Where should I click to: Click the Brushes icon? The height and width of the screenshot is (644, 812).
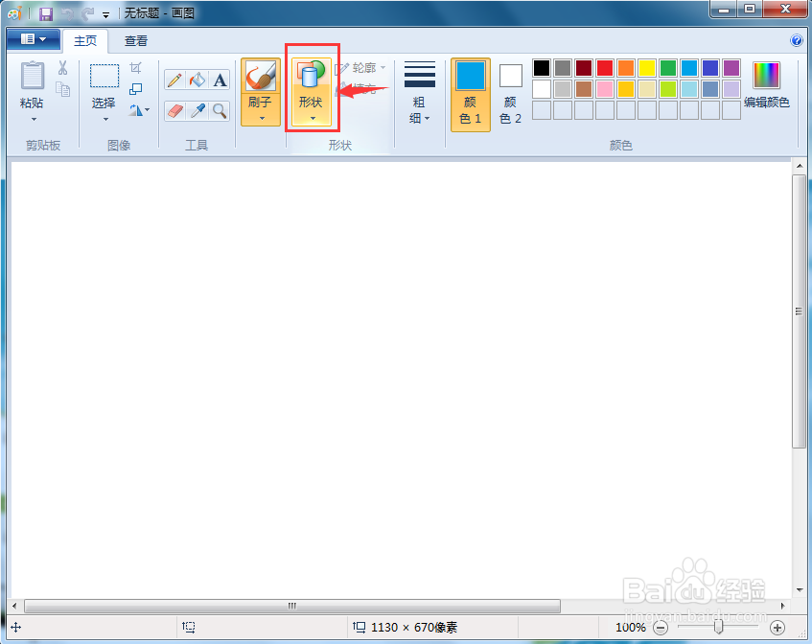pyautogui.click(x=260, y=76)
